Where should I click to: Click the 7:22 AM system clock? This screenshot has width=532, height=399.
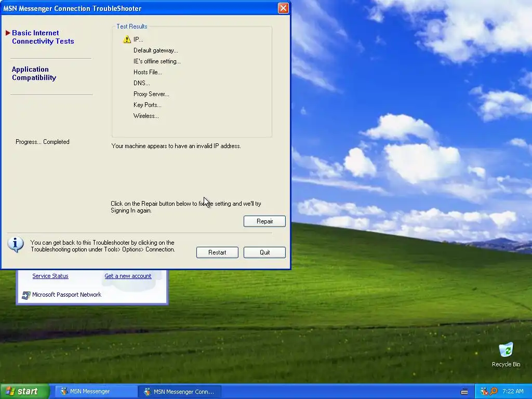[x=513, y=391]
